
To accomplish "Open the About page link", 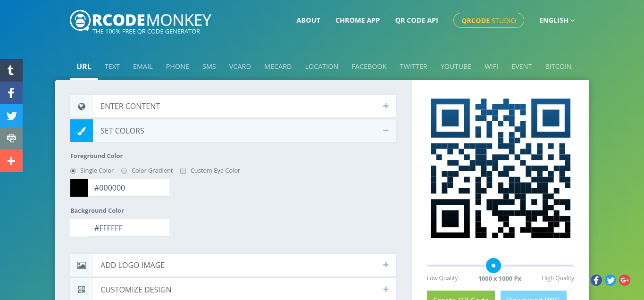I will click(309, 20).
